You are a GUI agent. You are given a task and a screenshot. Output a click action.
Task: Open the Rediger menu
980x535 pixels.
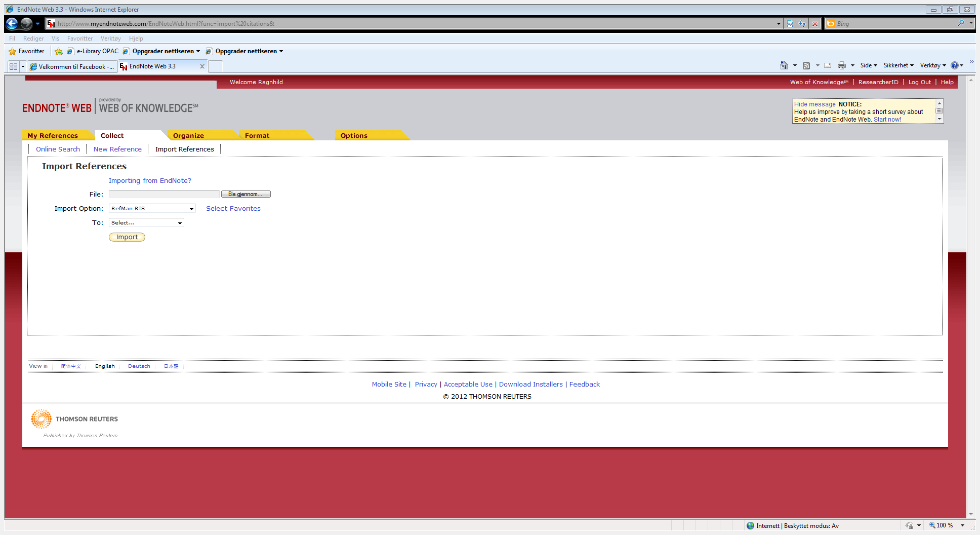[33, 39]
